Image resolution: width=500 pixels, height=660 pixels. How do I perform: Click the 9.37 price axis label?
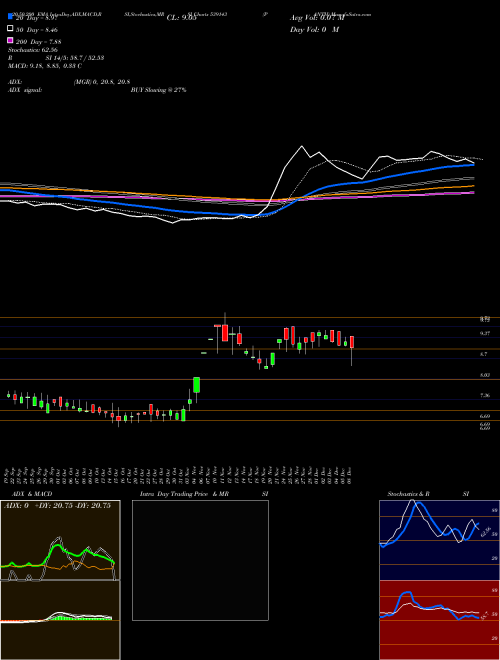click(x=485, y=333)
